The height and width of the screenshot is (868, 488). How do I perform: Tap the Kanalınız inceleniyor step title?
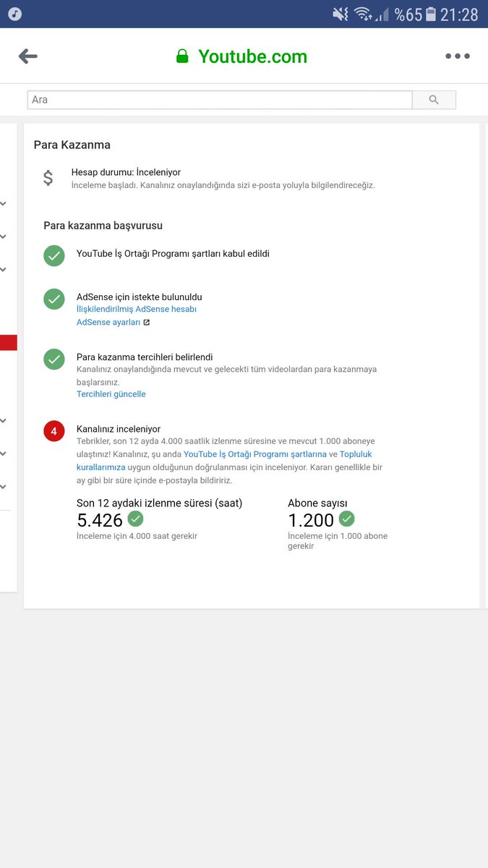click(x=119, y=429)
